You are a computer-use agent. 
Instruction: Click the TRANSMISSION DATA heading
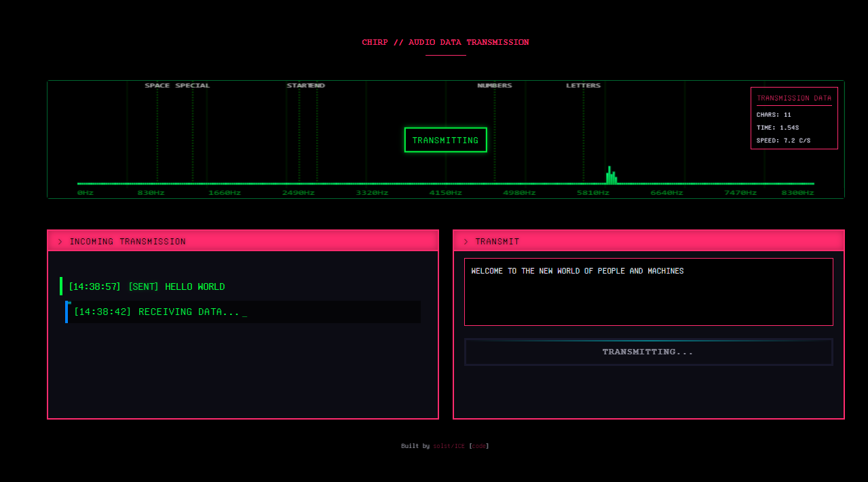(x=794, y=98)
